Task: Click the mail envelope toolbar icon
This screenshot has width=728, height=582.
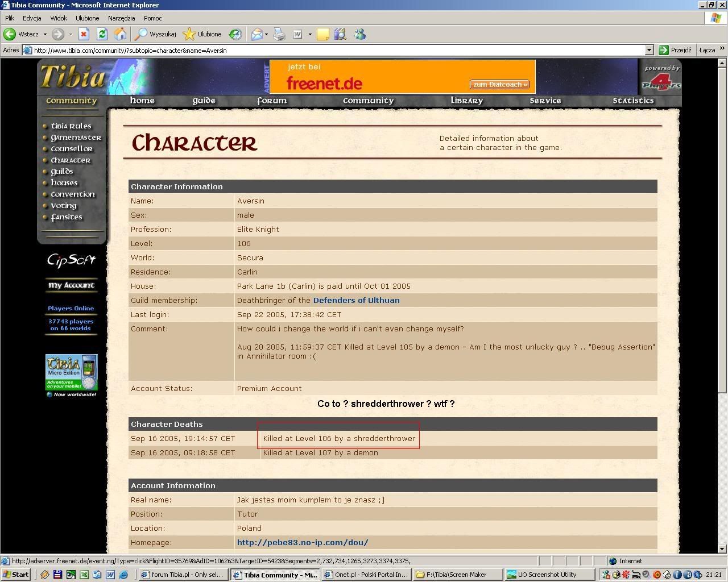Action: click(x=257, y=34)
